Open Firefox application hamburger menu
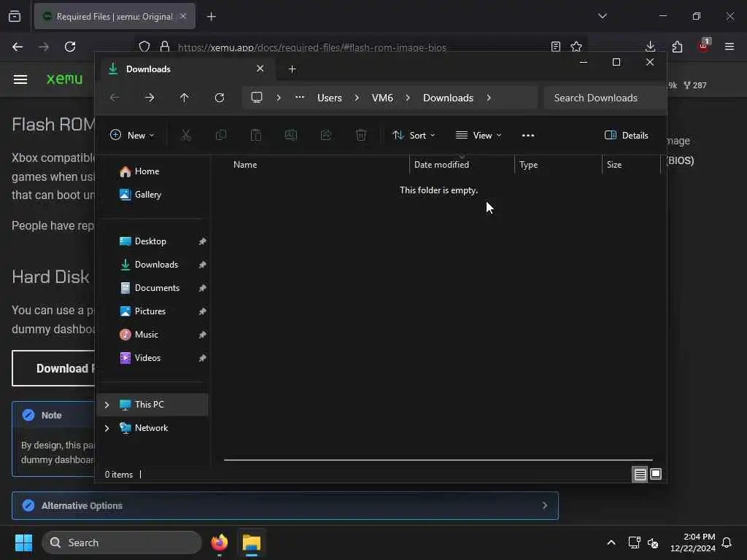Image resolution: width=747 pixels, height=560 pixels. click(x=729, y=47)
